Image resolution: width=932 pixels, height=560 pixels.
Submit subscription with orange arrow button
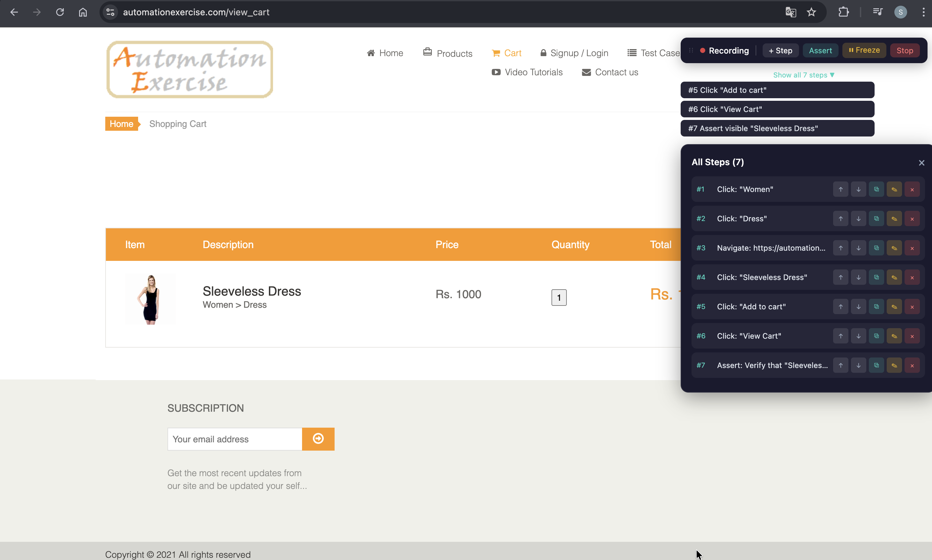click(x=318, y=439)
